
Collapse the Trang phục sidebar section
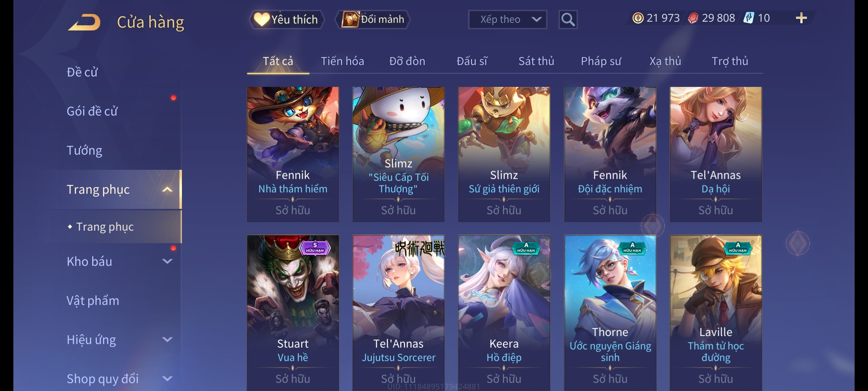point(167,189)
